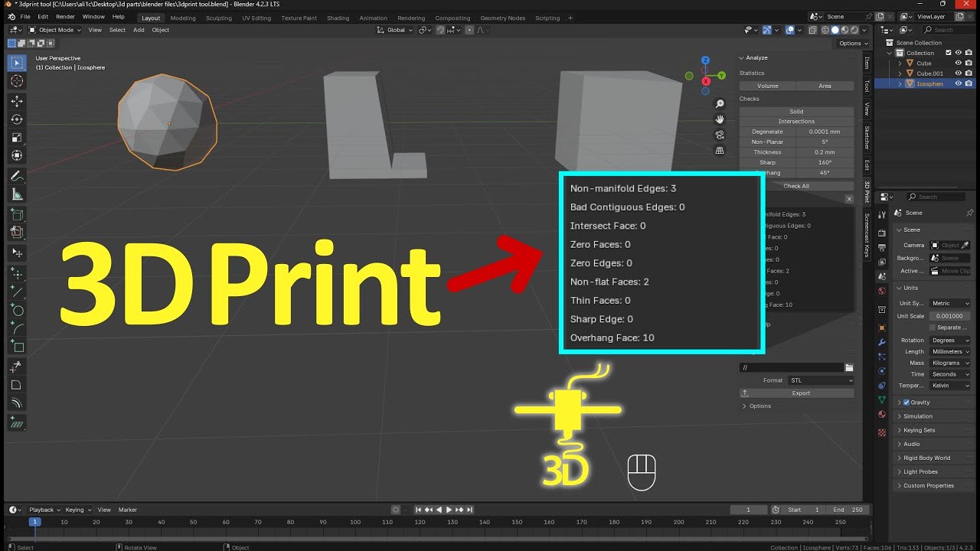Select the Annotate tool

coord(17,176)
